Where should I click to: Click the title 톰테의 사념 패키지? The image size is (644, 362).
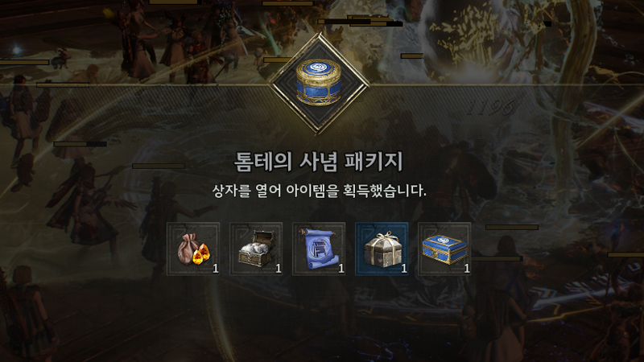coord(319,162)
